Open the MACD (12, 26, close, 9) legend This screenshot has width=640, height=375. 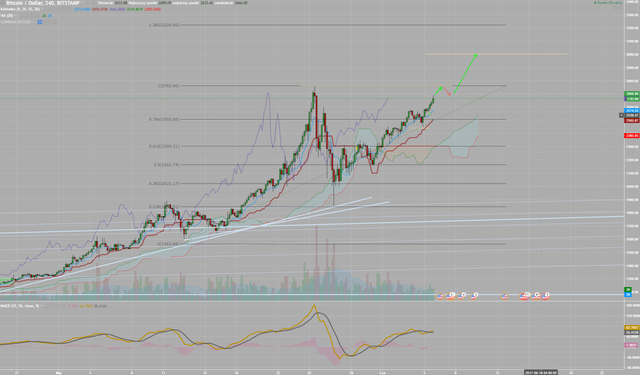coord(20,306)
